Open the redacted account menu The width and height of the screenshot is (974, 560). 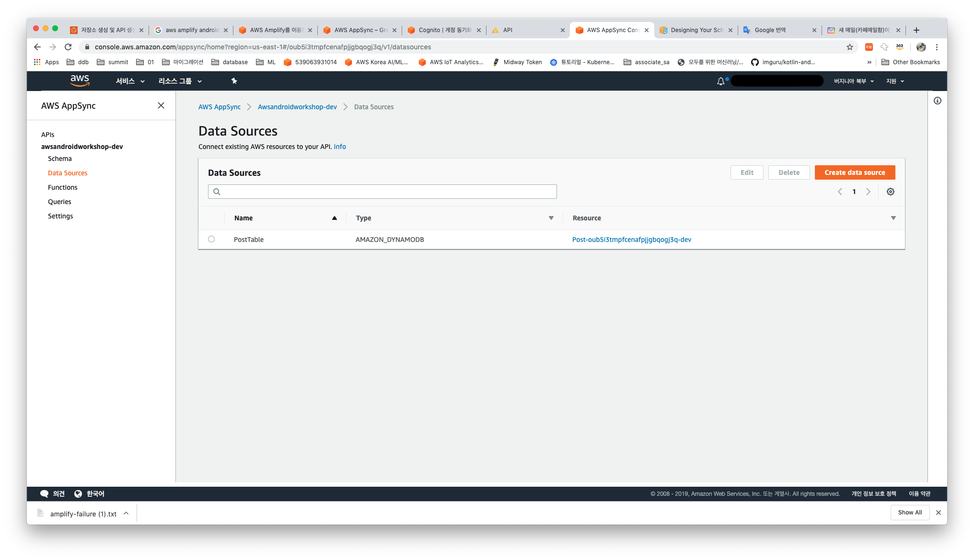tap(777, 81)
